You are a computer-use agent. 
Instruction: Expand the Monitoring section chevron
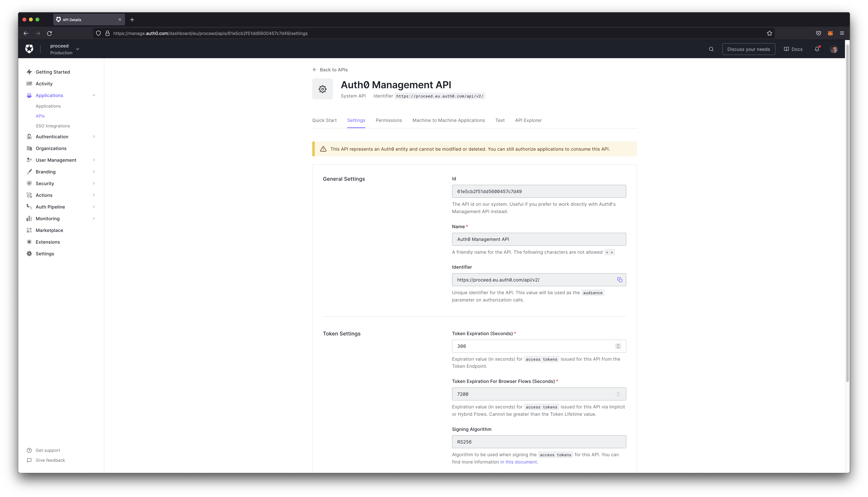[x=94, y=218]
